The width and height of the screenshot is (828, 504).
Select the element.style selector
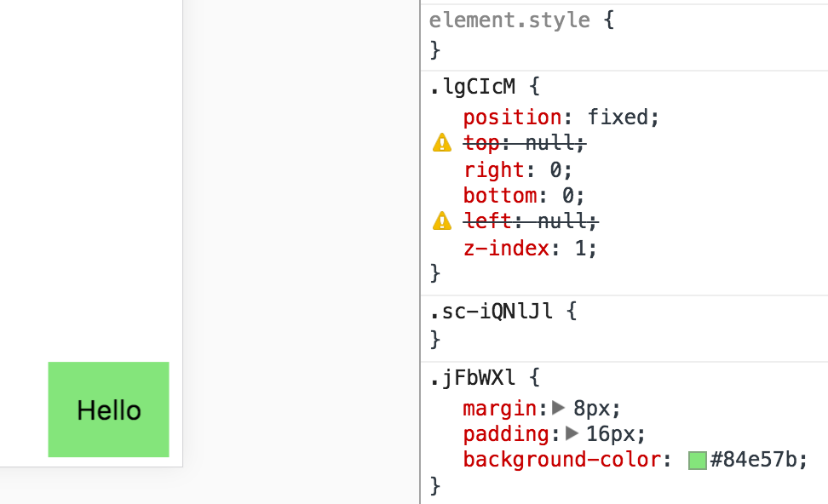click(x=509, y=20)
